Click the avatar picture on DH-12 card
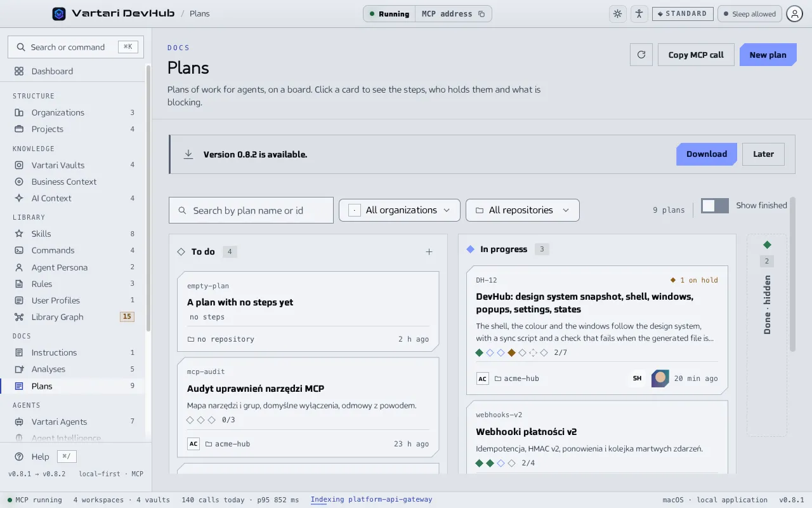This screenshot has height=508, width=812. [x=660, y=378]
